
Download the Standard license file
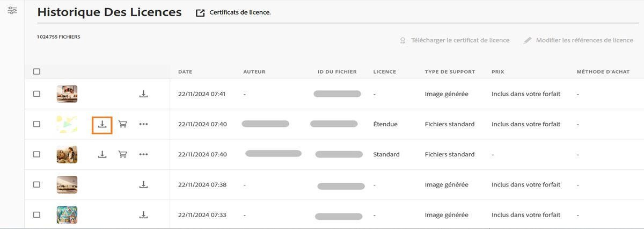[103, 154]
